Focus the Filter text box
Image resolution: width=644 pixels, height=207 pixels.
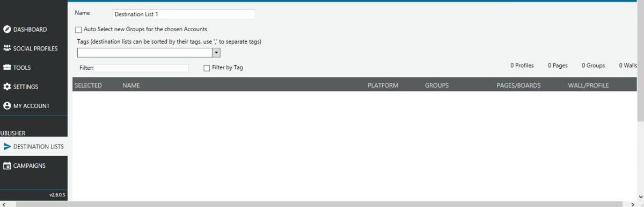point(142,68)
